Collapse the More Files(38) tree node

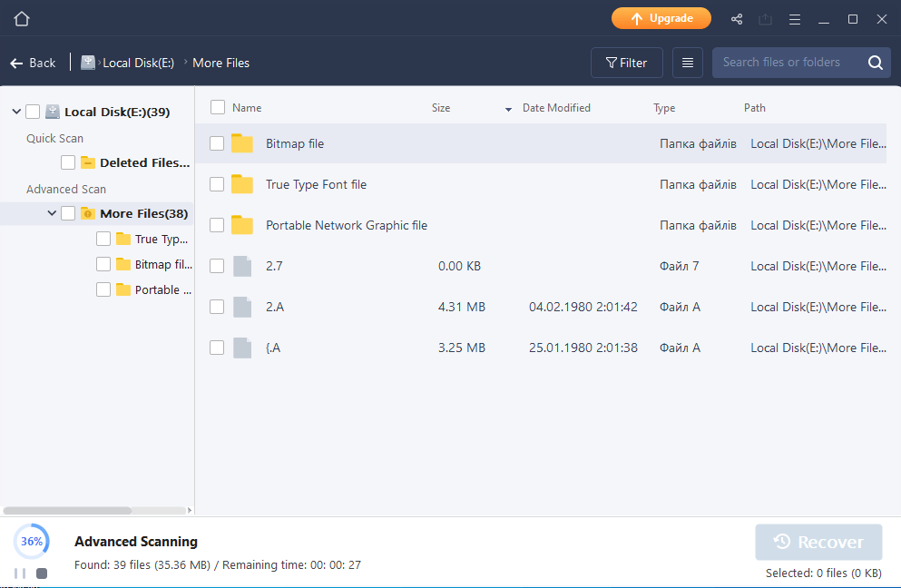pyautogui.click(x=52, y=213)
